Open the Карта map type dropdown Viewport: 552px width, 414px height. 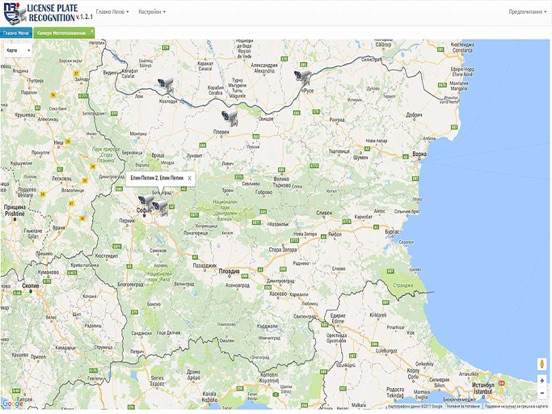pos(18,50)
